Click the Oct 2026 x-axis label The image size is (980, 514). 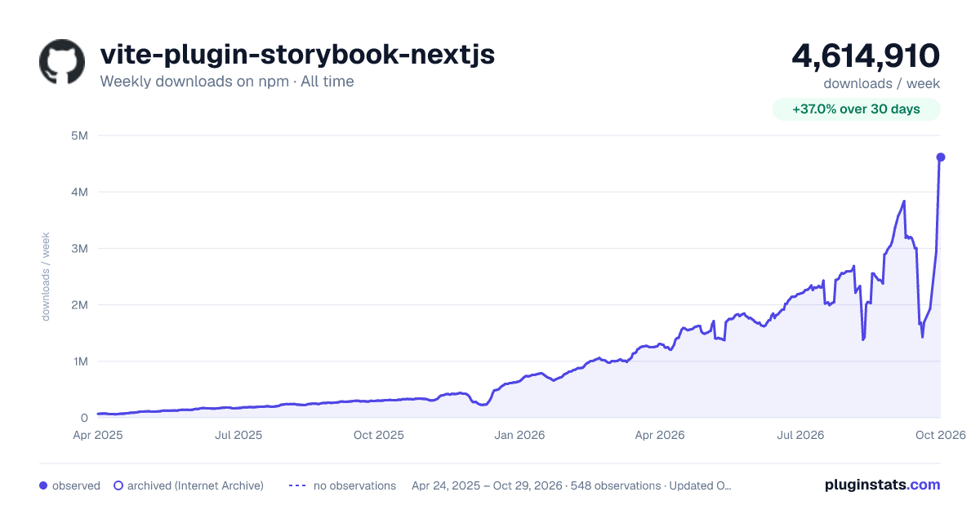(941, 435)
